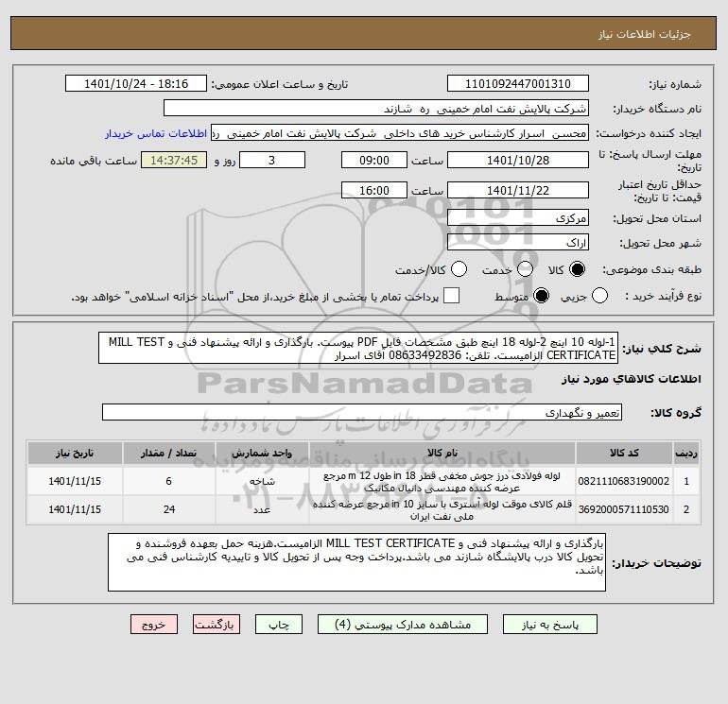This screenshot has height=704, width=728.
Task: Click the delivery city field اراک
Action: pyautogui.click(x=518, y=242)
